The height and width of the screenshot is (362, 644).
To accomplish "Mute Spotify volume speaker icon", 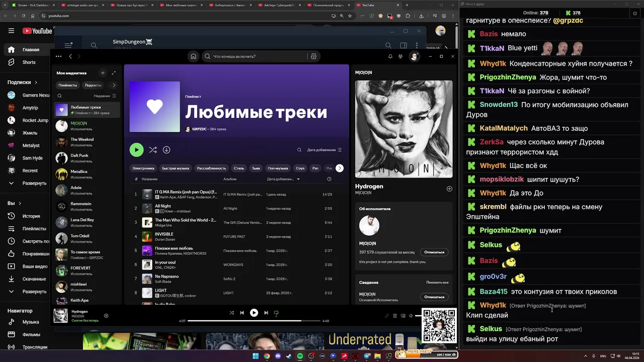I will pos(411,316).
